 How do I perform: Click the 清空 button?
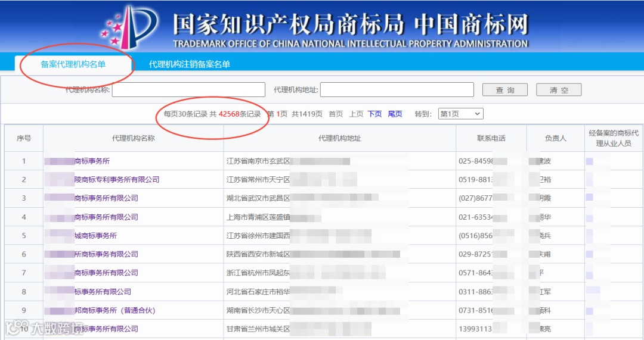click(559, 90)
